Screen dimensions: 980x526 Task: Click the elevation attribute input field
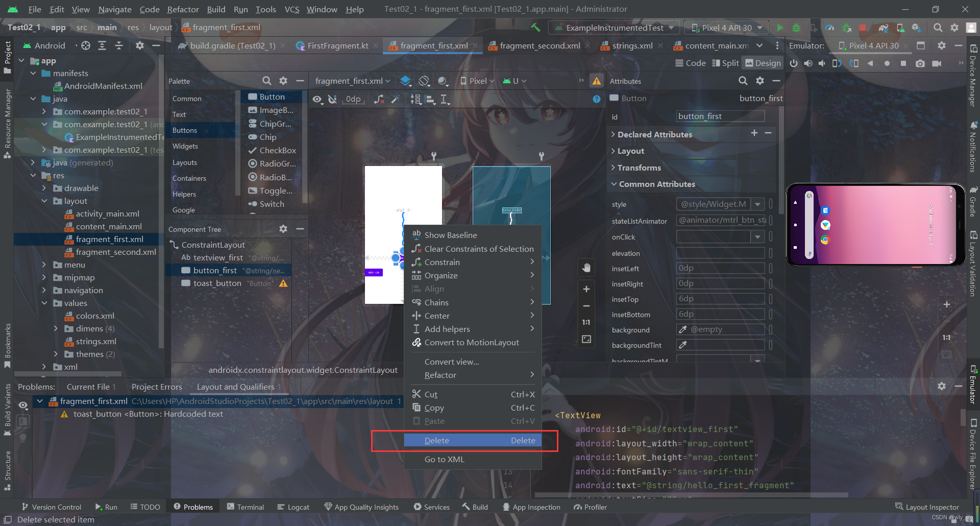point(720,253)
